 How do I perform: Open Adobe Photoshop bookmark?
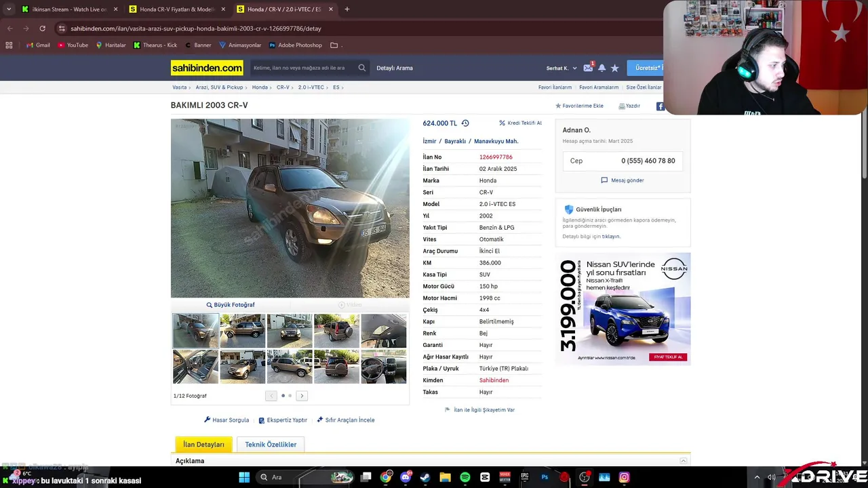click(295, 45)
